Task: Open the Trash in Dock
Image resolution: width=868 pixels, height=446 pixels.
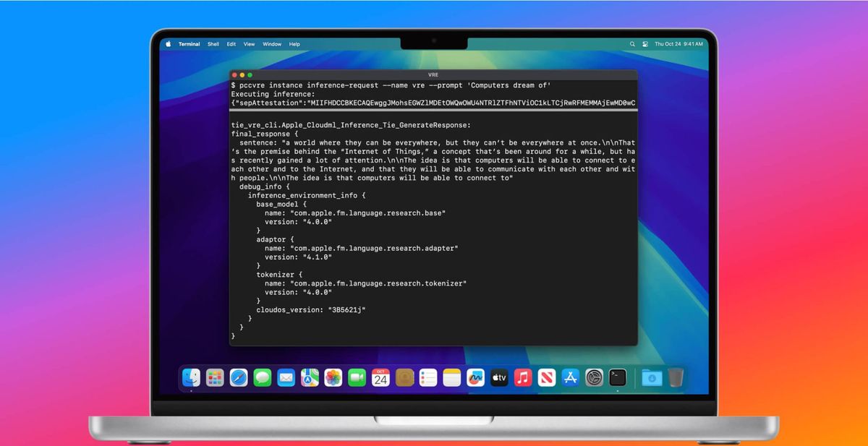Action: (x=676, y=377)
